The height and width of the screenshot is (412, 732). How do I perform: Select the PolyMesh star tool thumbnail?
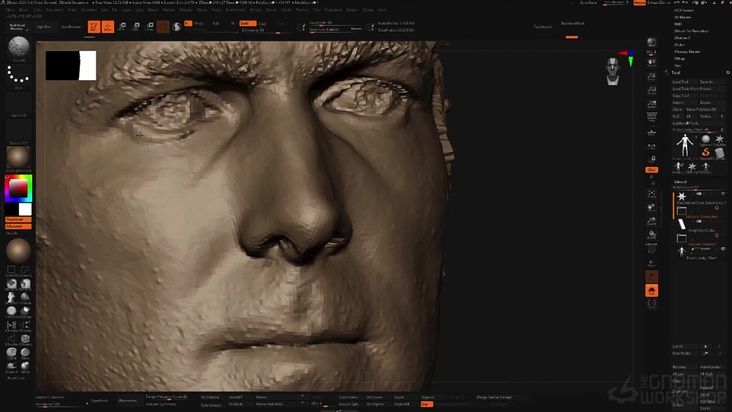click(719, 139)
